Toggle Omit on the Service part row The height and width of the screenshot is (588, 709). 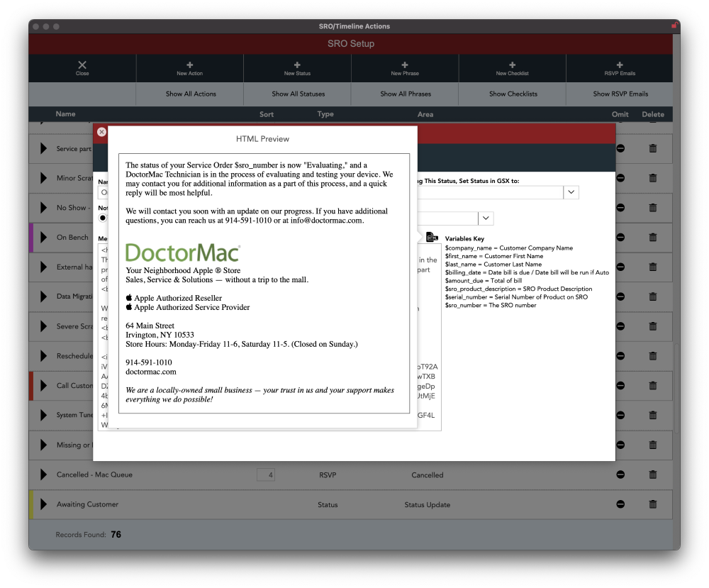(x=620, y=149)
